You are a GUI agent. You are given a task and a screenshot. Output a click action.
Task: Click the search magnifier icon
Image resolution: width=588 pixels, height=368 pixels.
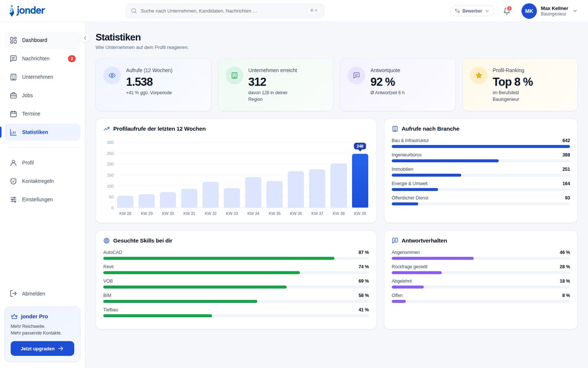(134, 11)
